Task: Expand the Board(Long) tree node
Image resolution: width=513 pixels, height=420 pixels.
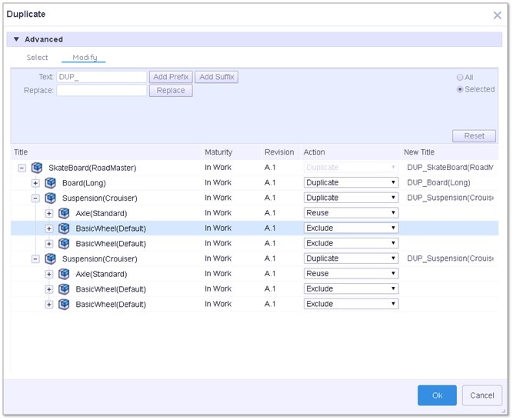Action: tap(35, 183)
